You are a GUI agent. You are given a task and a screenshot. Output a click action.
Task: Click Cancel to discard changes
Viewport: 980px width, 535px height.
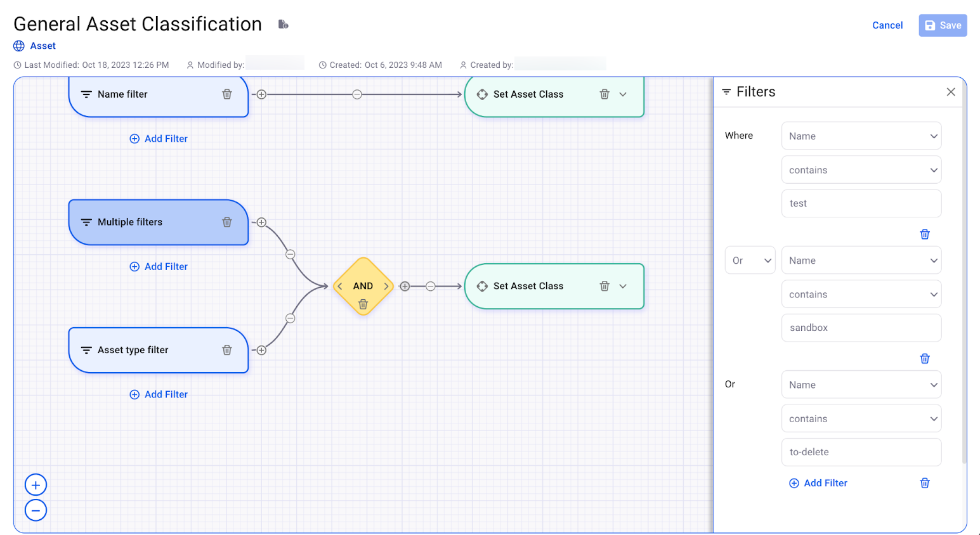coord(887,25)
